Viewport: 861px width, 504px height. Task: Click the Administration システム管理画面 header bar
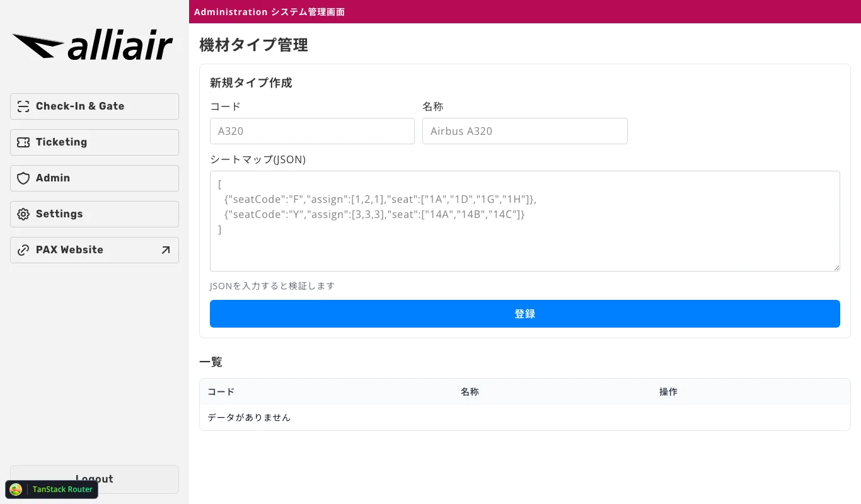click(x=524, y=11)
